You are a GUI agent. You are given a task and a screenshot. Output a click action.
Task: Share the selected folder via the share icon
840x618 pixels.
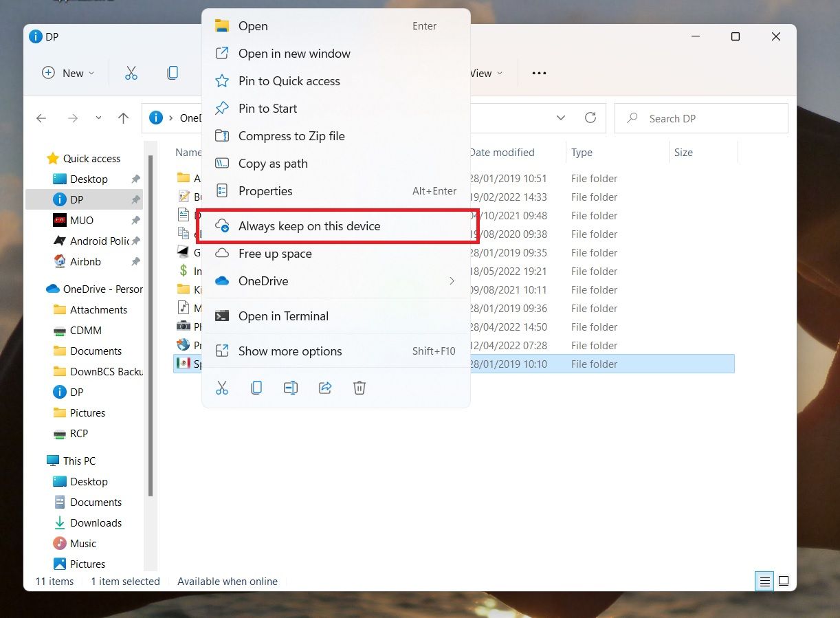pos(324,387)
